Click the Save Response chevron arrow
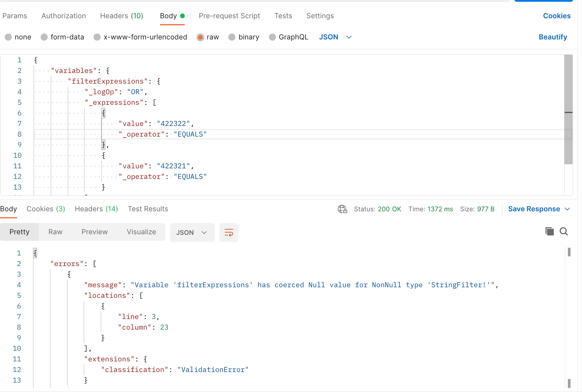The image size is (582, 392). click(x=568, y=209)
